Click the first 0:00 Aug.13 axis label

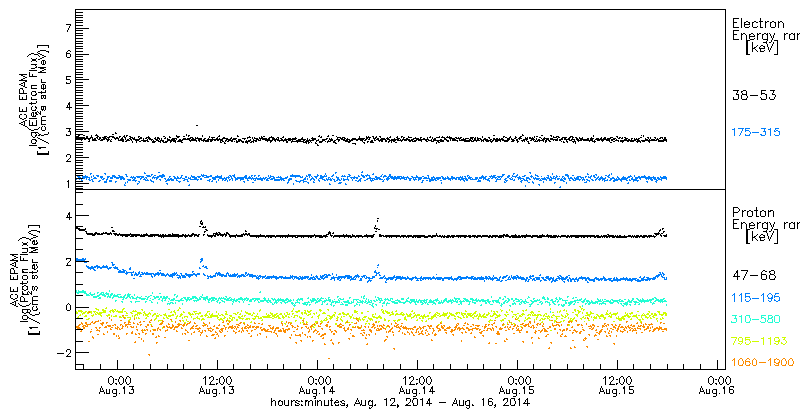click(x=118, y=385)
